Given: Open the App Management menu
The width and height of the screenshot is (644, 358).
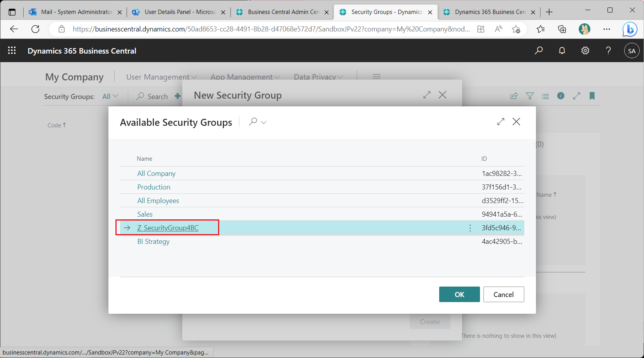Looking at the screenshot, I should click(244, 76).
